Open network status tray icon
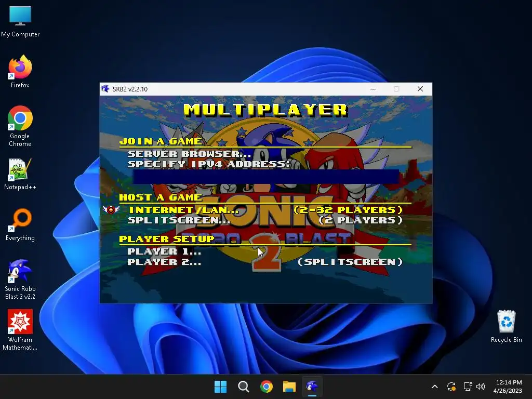The height and width of the screenshot is (399, 532). (x=468, y=387)
